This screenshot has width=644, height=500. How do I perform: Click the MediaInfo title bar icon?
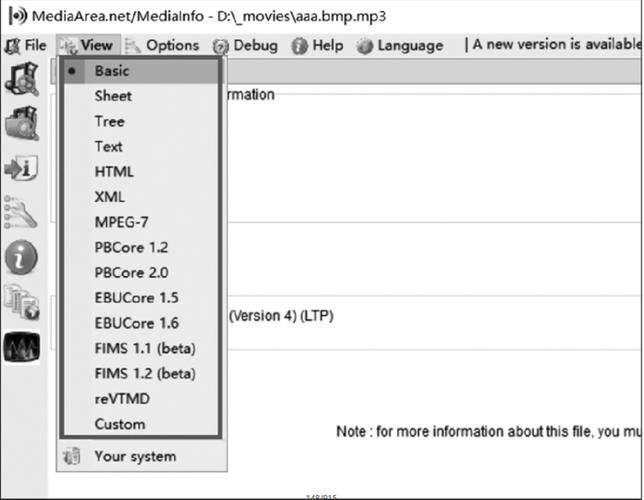[x=18, y=16]
